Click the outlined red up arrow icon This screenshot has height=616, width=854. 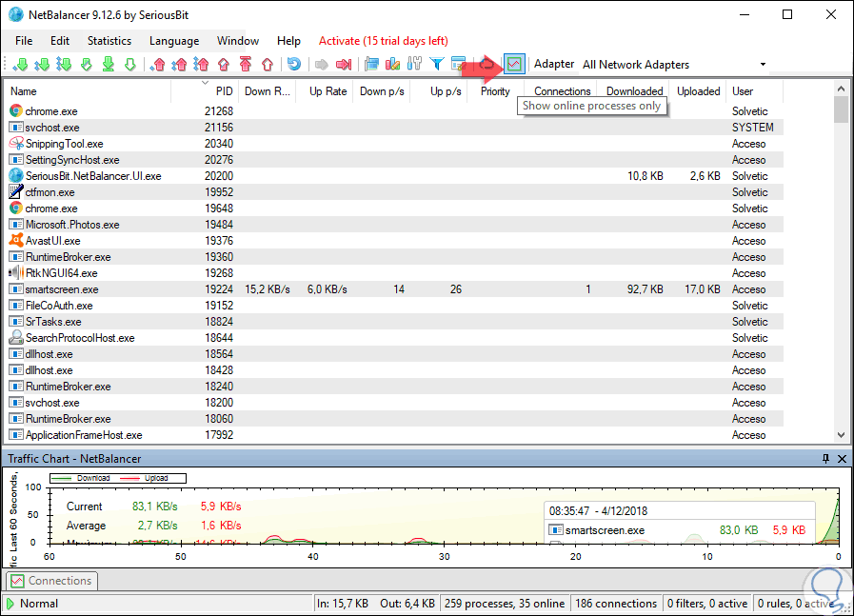click(268, 65)
